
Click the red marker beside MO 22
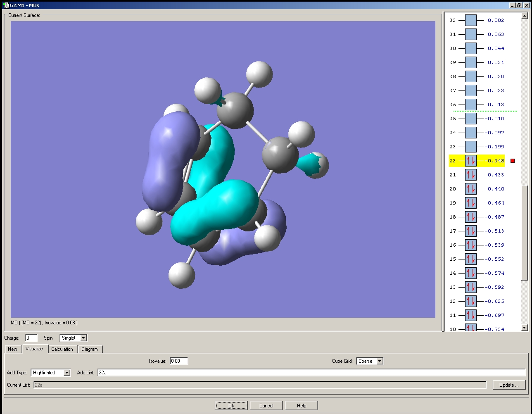click(x=513, y=161)
